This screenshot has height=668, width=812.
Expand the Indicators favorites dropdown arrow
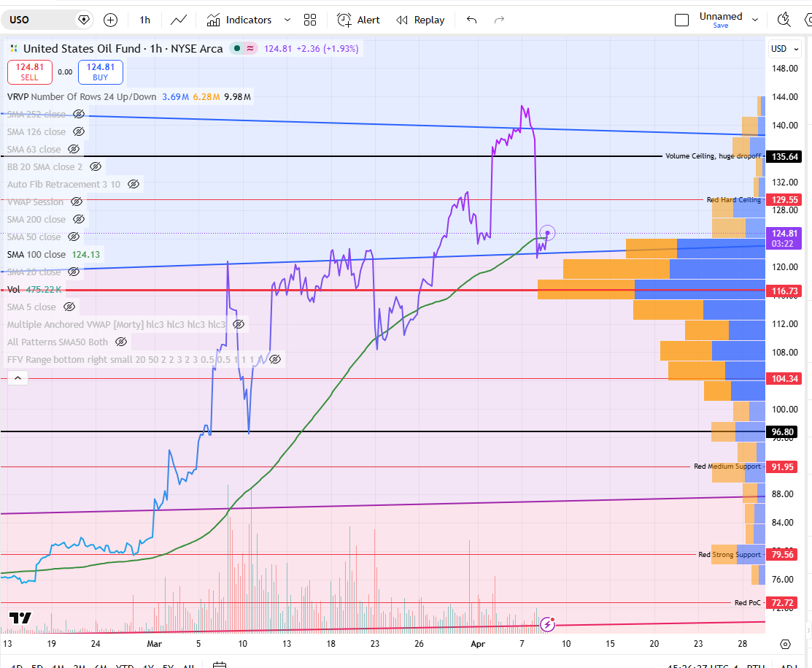(287, 20)
